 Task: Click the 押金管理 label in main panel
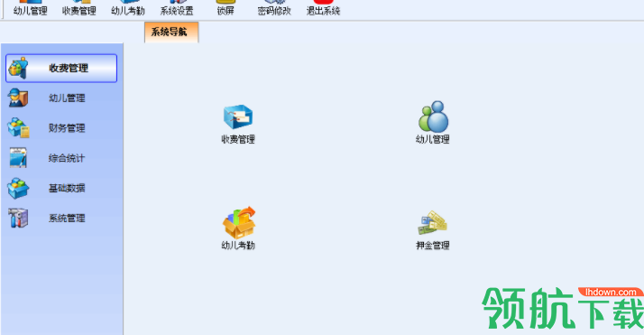click(x=433, y=246)
